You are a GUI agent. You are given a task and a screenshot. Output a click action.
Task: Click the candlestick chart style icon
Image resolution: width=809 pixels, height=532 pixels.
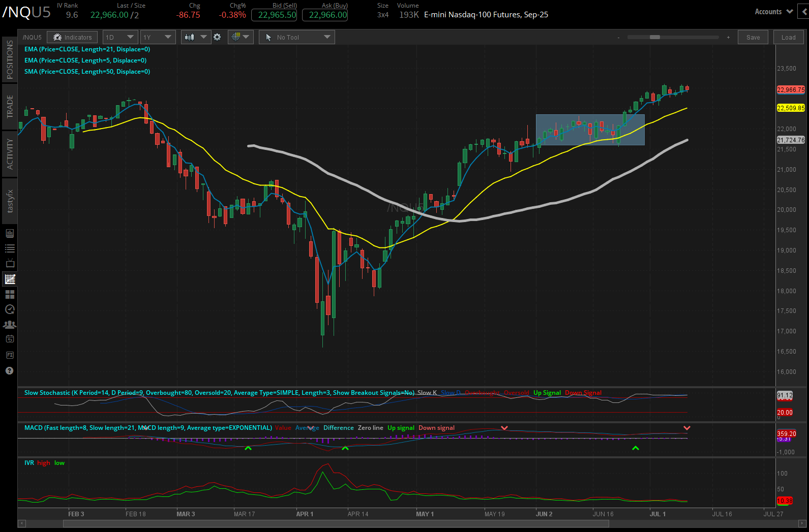coord(190,37)
